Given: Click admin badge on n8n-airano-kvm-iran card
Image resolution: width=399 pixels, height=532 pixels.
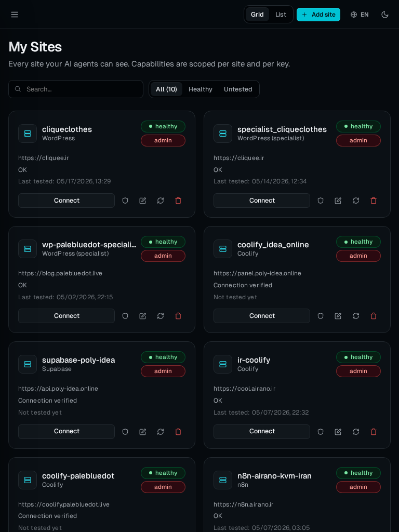Looking at the screenshot, I should (358, 487).
